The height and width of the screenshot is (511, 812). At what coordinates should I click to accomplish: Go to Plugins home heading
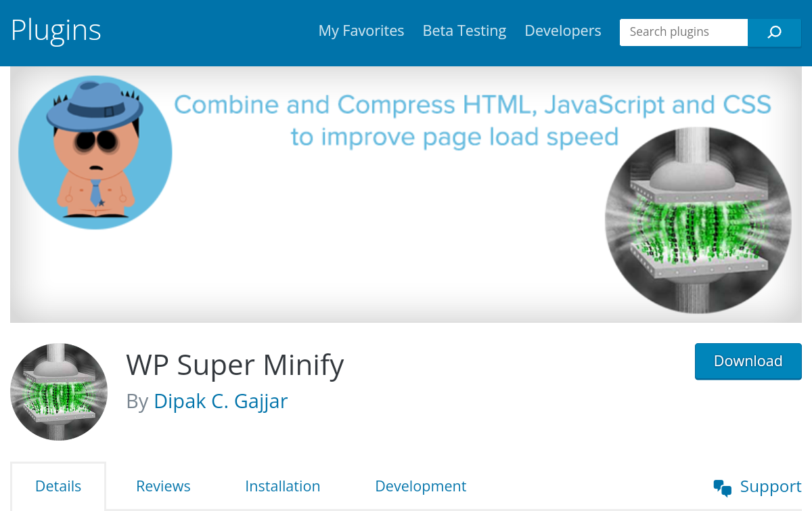pos(56,30)
